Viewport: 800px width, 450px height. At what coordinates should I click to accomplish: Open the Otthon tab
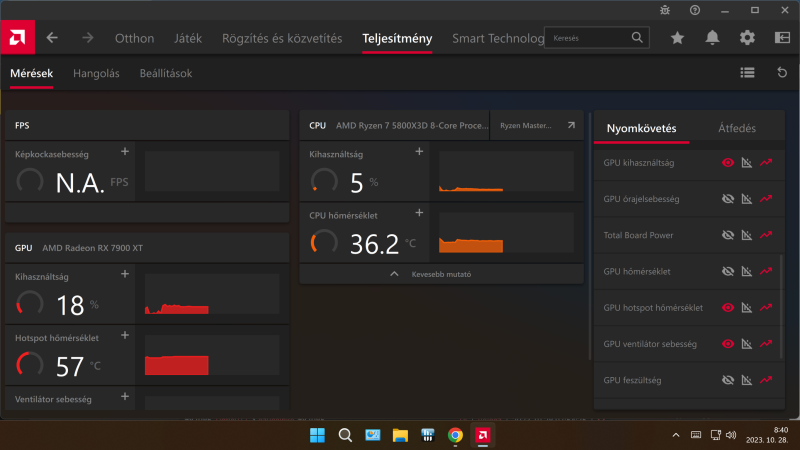(x=134, y=38)
